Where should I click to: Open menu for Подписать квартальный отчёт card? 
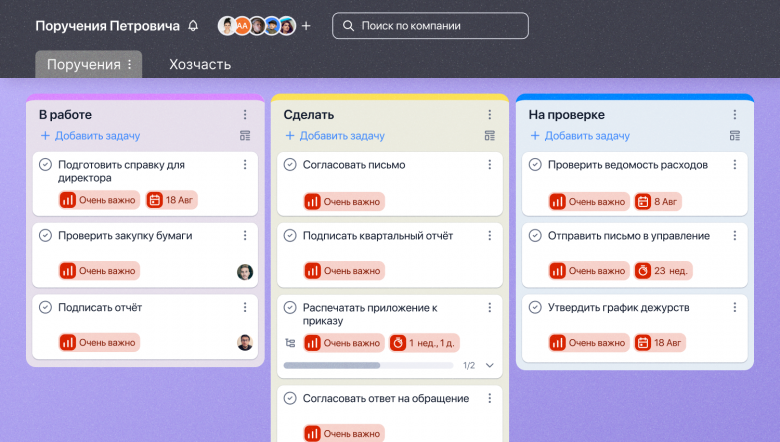click(x=489, y=236)
